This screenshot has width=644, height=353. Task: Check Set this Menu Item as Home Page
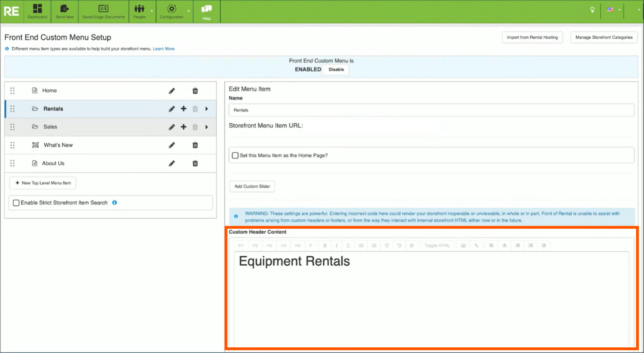click(235, 155)
